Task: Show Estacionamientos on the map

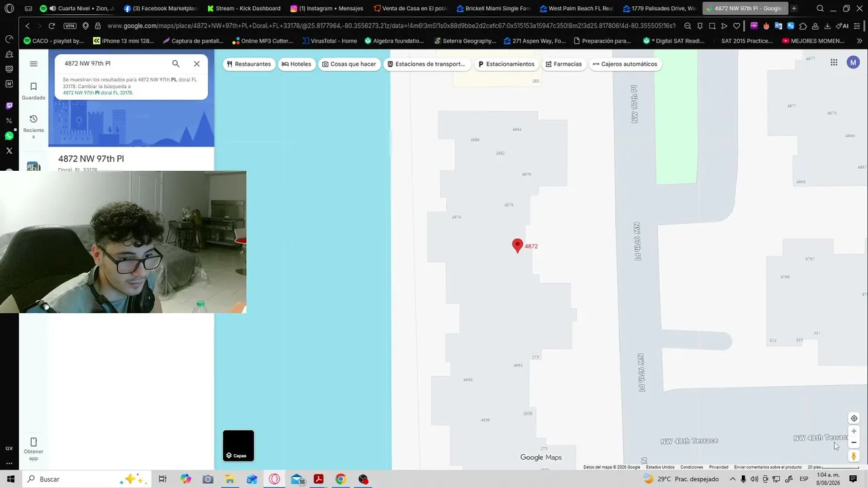Action: point(506,64)
